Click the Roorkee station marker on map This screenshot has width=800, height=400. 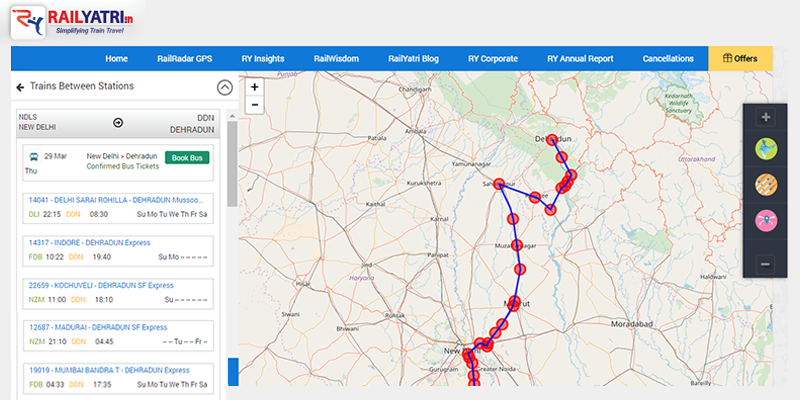(535, 197)
